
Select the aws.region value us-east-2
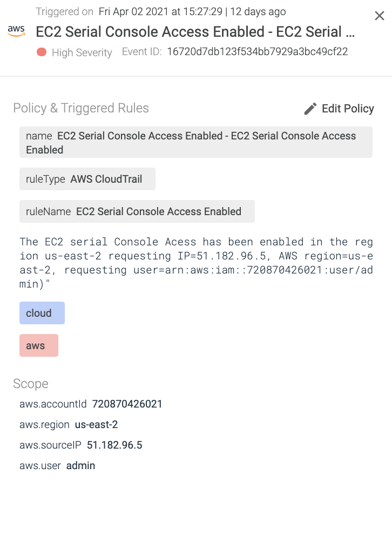click(96, 424)
